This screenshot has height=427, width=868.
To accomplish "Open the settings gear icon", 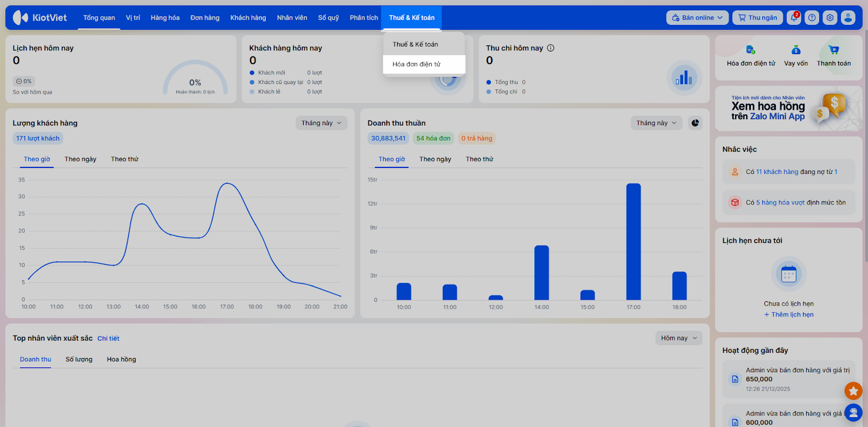I will coord(830,18).
